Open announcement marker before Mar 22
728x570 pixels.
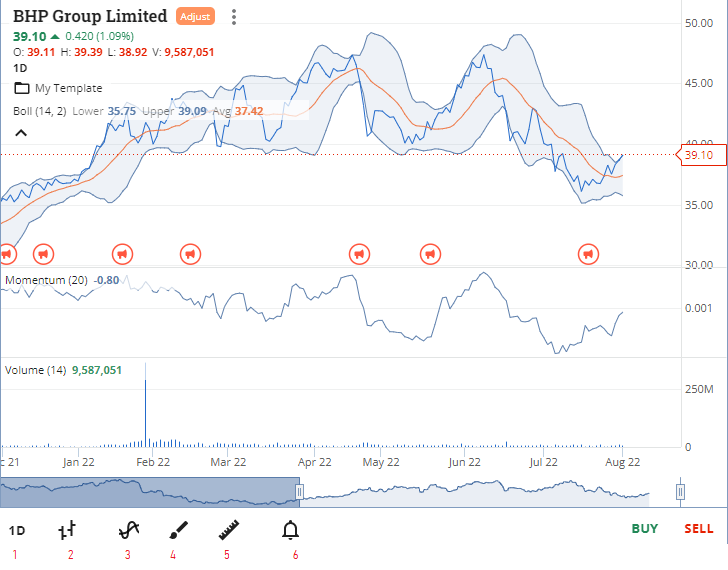[x=190, y=254]
